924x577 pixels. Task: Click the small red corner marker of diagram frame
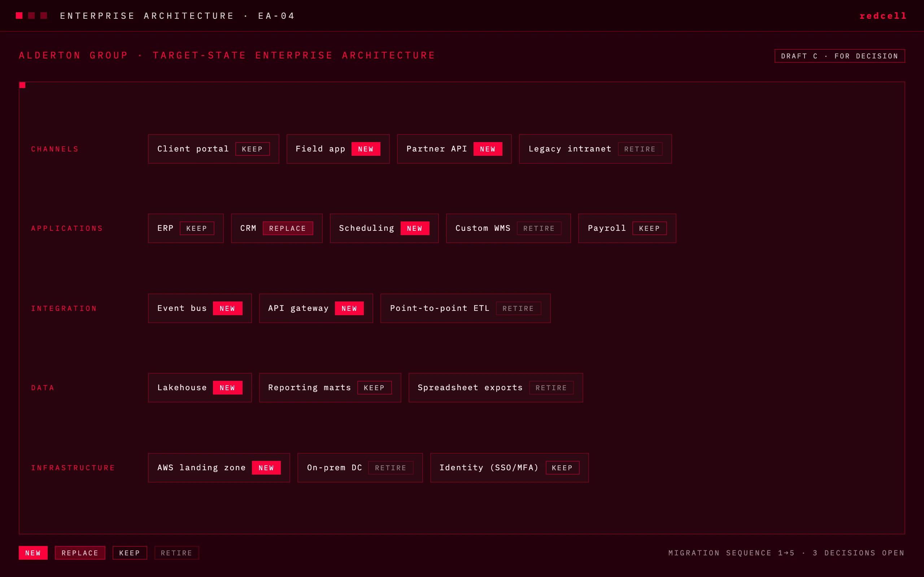[22, 85]
